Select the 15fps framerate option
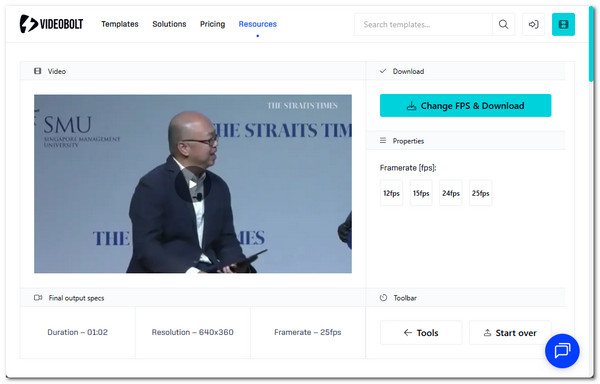This screenshot has width=600, height=384. [x=421, y=193]
